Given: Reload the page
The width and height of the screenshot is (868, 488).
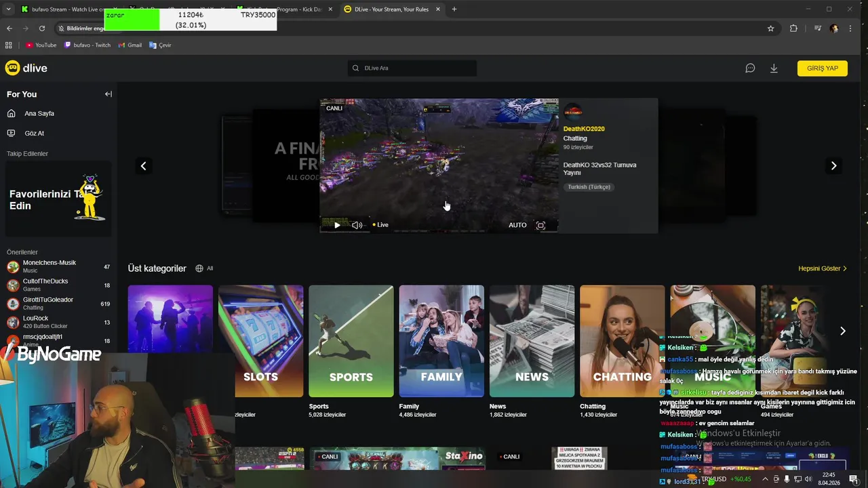Looking at the screenshot, I should [x=42, y=28].
